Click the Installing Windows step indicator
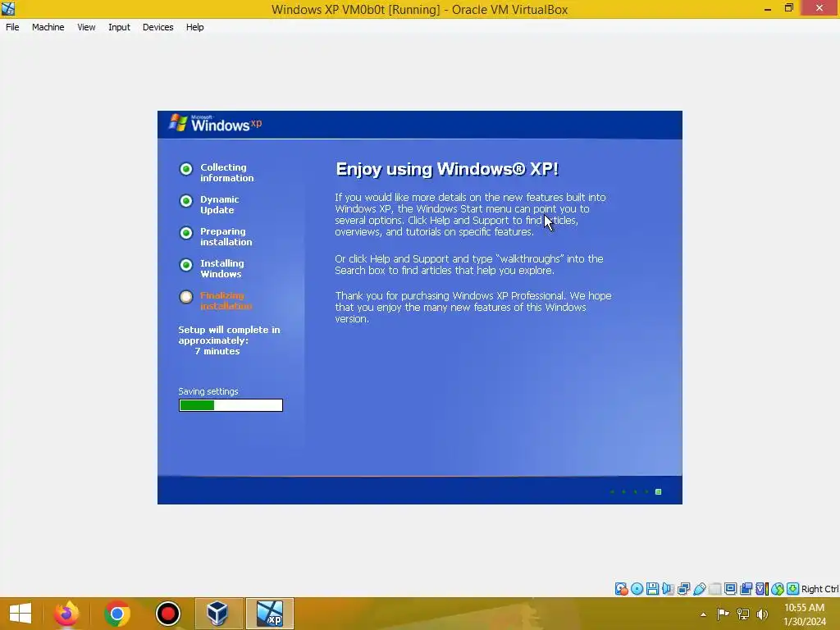Screen dimensions: 840x630 click(186, 265)
